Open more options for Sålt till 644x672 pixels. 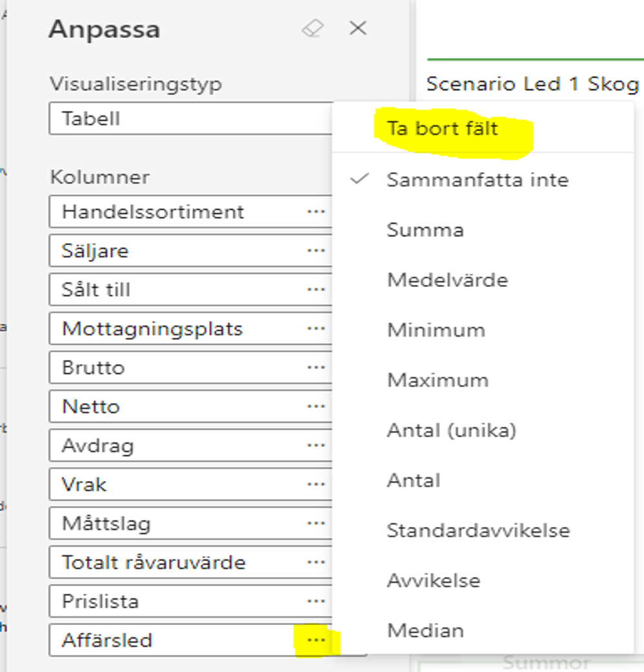[x=316, y=290]
